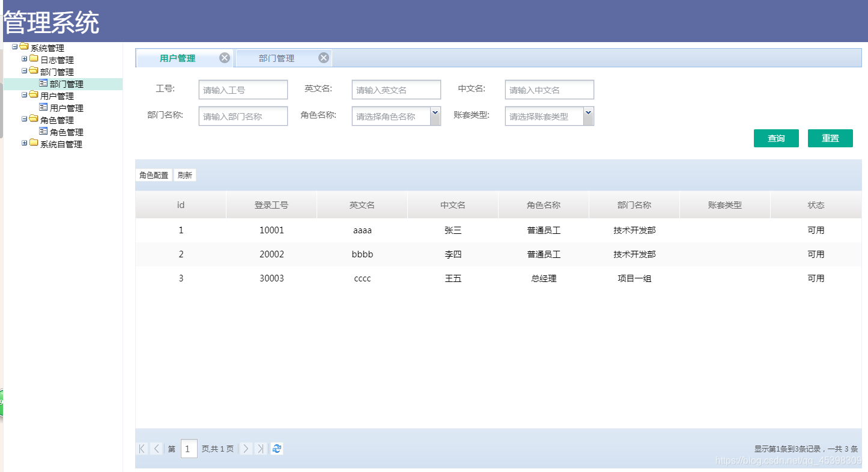The width and height of the screenshot is (868, 472).
Task: Expand the 系统自管理 tree node
Action: 25,143
